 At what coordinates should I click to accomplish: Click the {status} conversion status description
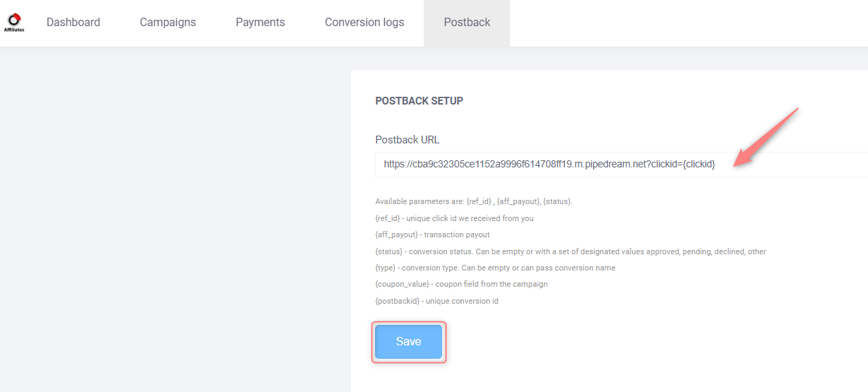point(571,251)
